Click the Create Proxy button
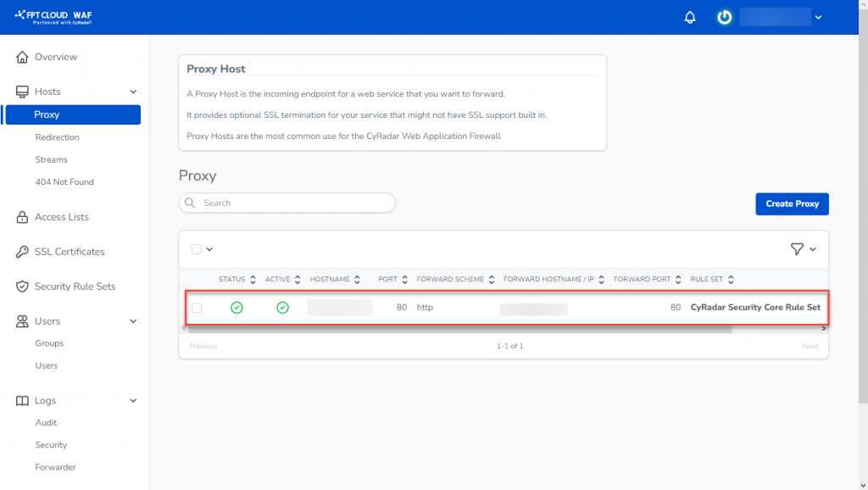The image size is (868, 490). [792, 203]
